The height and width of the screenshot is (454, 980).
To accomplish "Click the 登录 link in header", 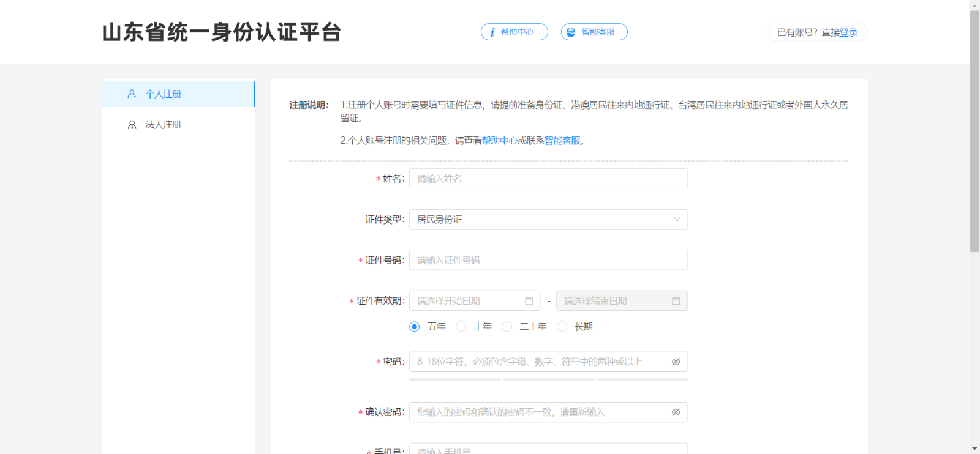I will point(849,32).
